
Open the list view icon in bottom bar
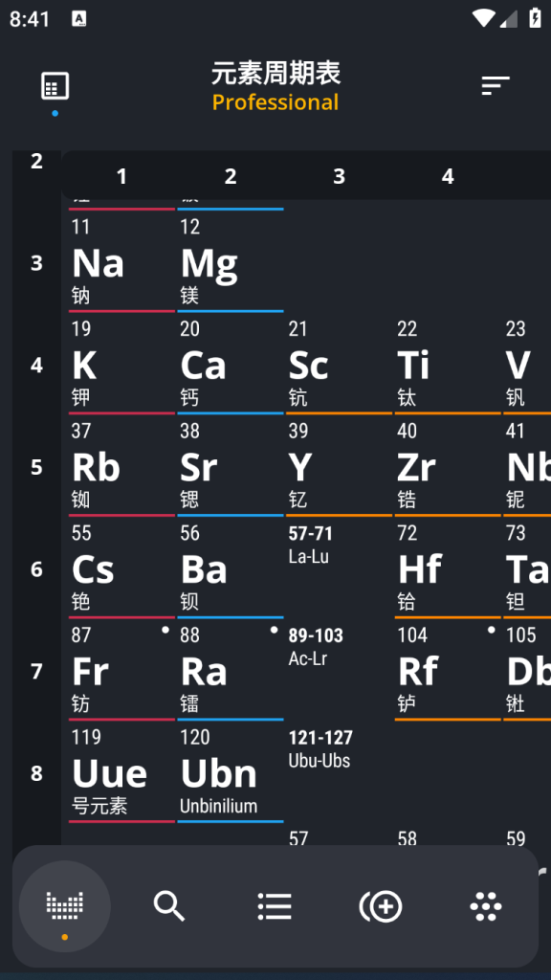275,905
